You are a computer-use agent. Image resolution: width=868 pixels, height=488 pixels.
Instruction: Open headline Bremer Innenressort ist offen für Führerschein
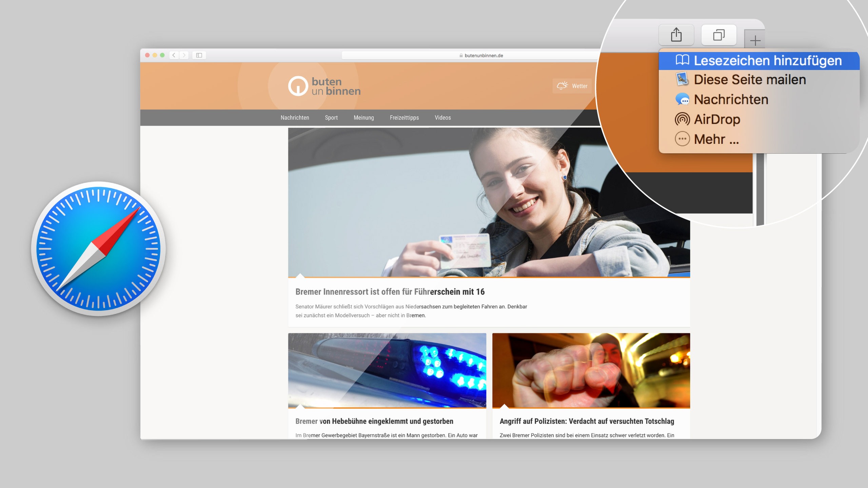tap(390, 292)
